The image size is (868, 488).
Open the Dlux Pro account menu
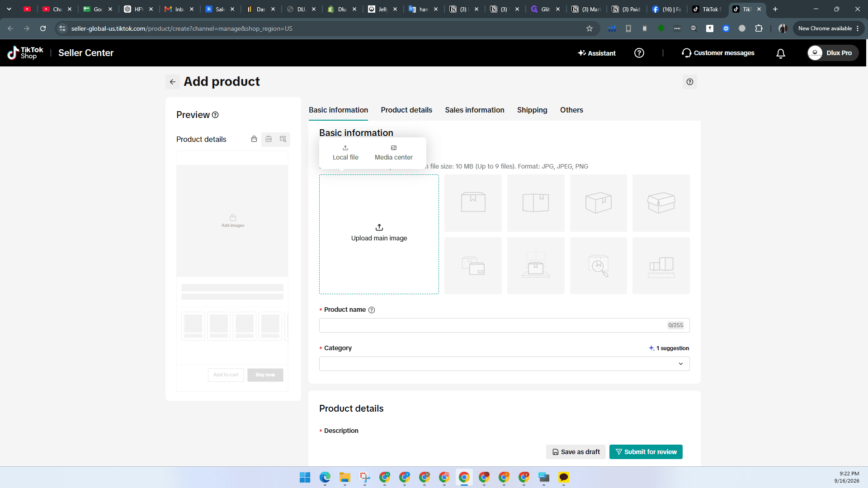(x=833, y=53)
